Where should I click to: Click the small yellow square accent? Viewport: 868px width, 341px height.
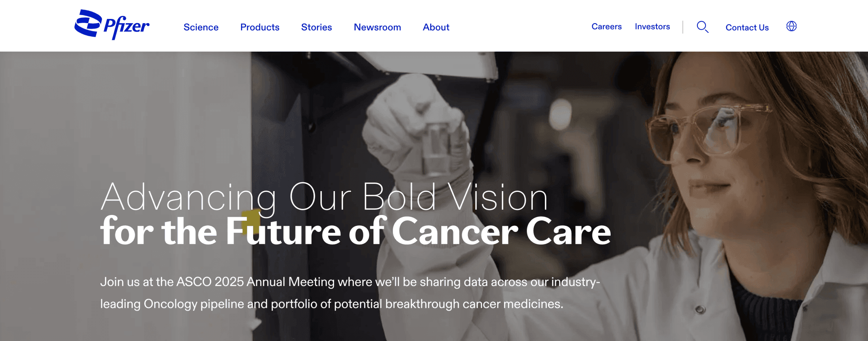click(x=250, y=218)
